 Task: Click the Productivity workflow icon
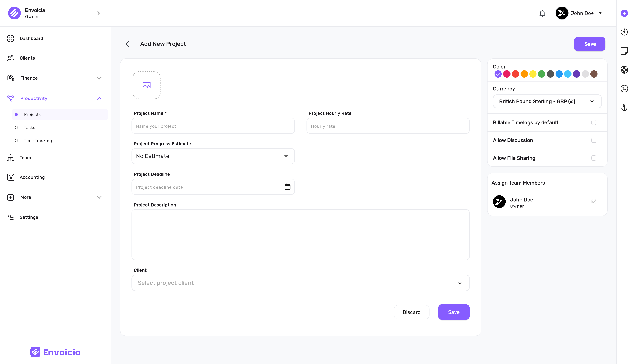(11, 98)
